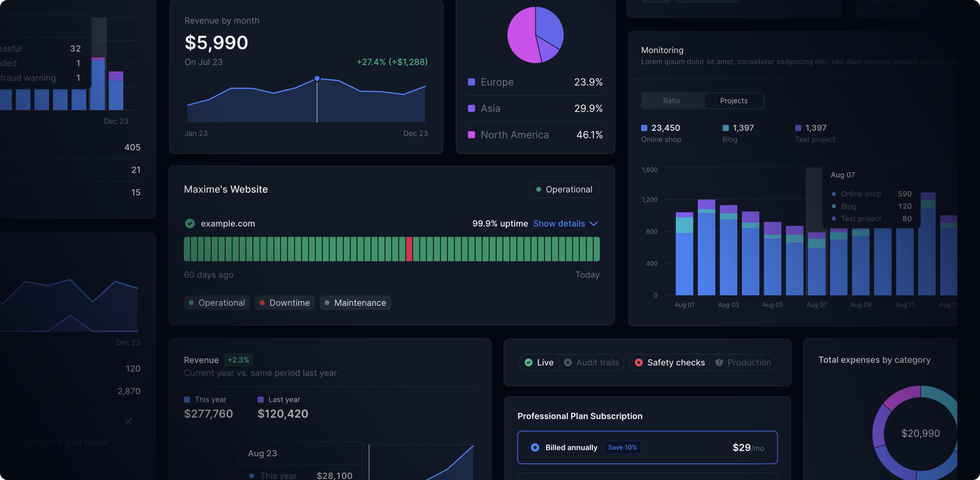Click the red downtime bar in uptime tracker
This screenshot has width=980, height=480.
pos(409,249)
